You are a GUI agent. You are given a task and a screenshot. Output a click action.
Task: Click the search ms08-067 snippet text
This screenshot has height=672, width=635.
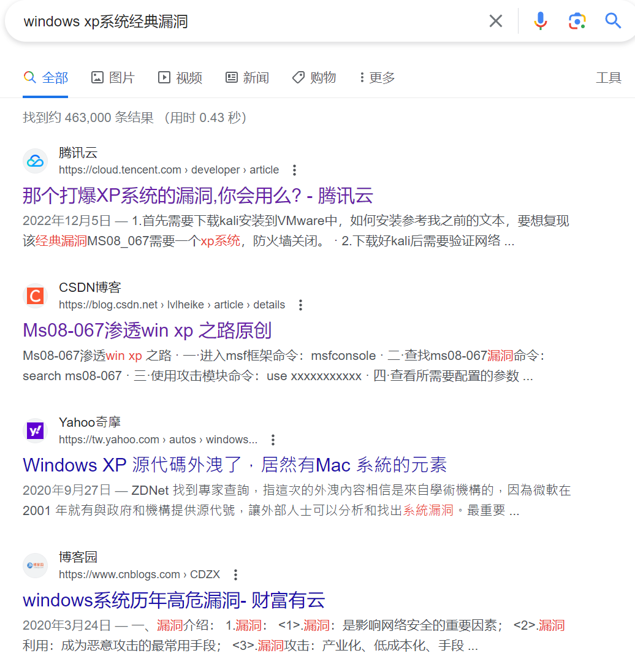tap(72, 376)
